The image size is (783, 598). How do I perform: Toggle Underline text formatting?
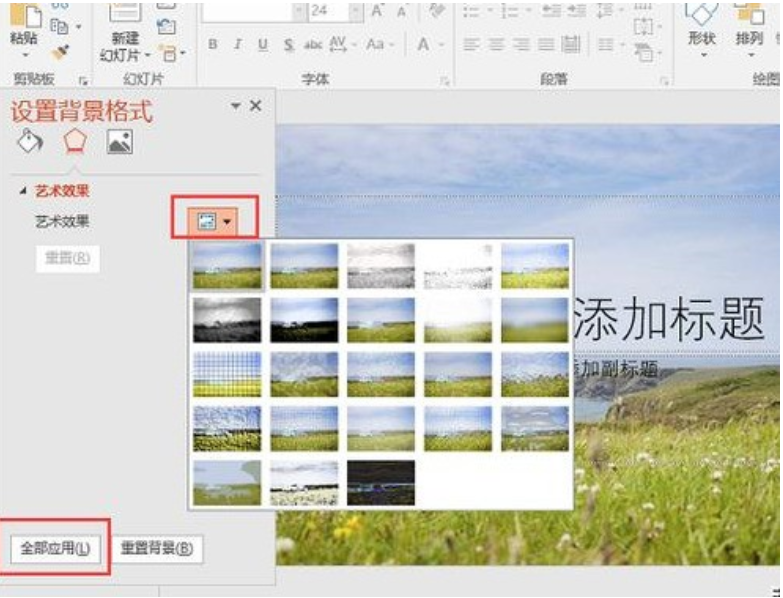[x=262, y=45]
